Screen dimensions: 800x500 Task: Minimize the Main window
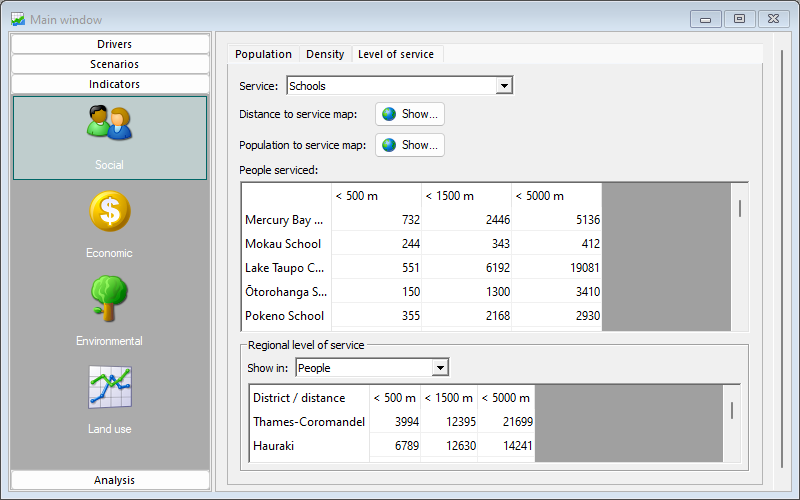(x=706, y=19)
